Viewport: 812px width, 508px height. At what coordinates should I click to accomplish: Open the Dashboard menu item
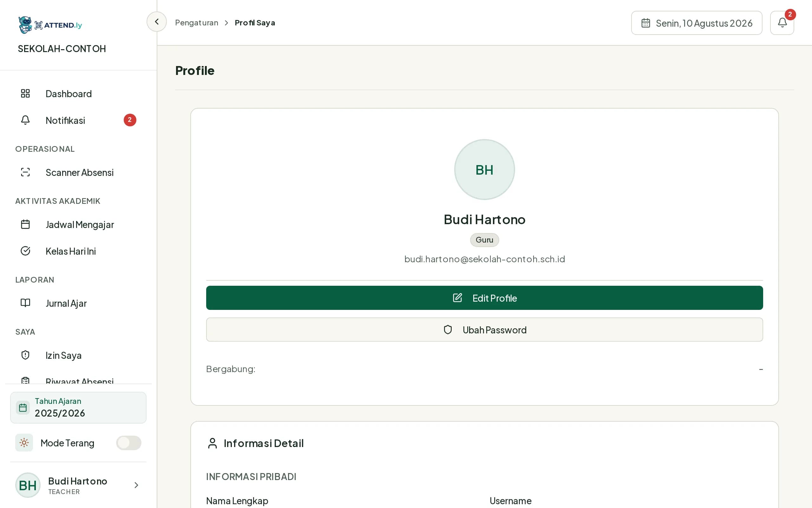click(78, 94)
